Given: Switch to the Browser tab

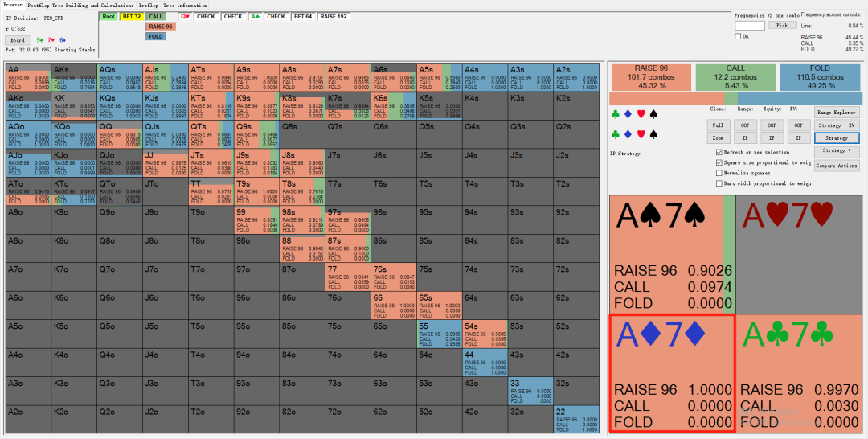Looking at the screenshot, I should (13, 5).
